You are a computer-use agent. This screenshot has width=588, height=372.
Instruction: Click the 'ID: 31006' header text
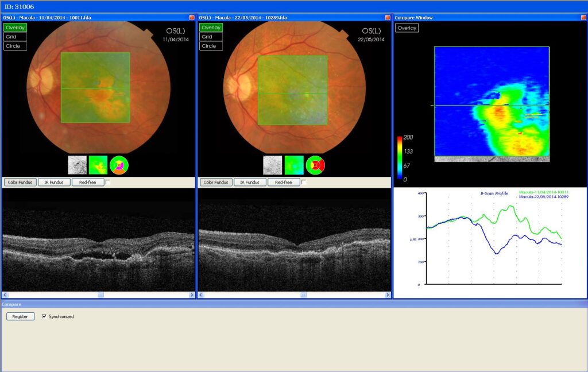point(19,7)
